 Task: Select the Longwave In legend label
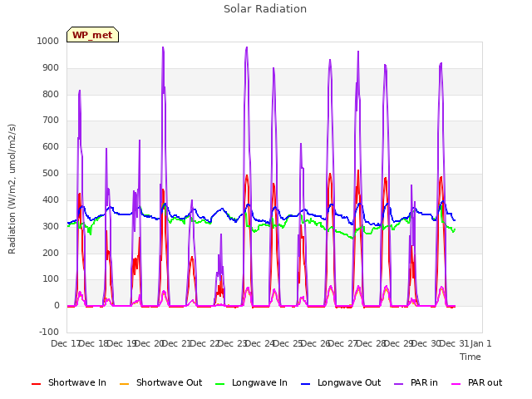pyautogui.click(x=259, y=382)
